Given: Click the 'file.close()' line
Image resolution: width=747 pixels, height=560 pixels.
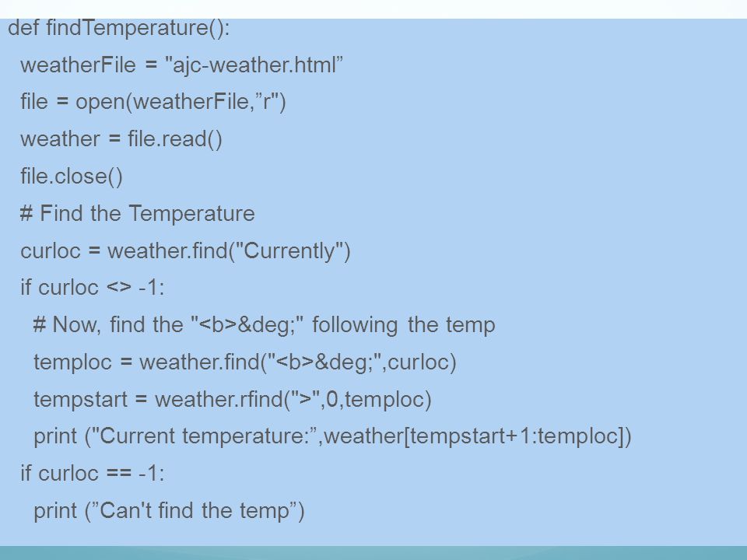Looking at the screenshot, I should point(72,177).
